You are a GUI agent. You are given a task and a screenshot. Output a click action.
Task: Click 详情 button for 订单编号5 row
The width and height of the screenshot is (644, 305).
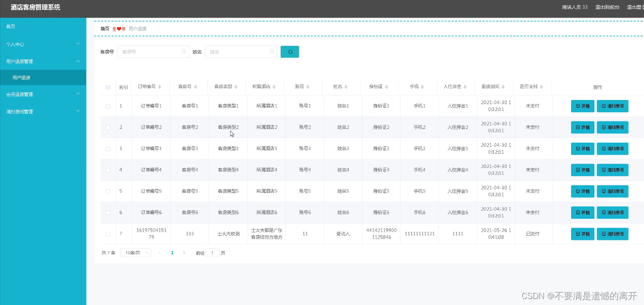[x=583, y=191]
